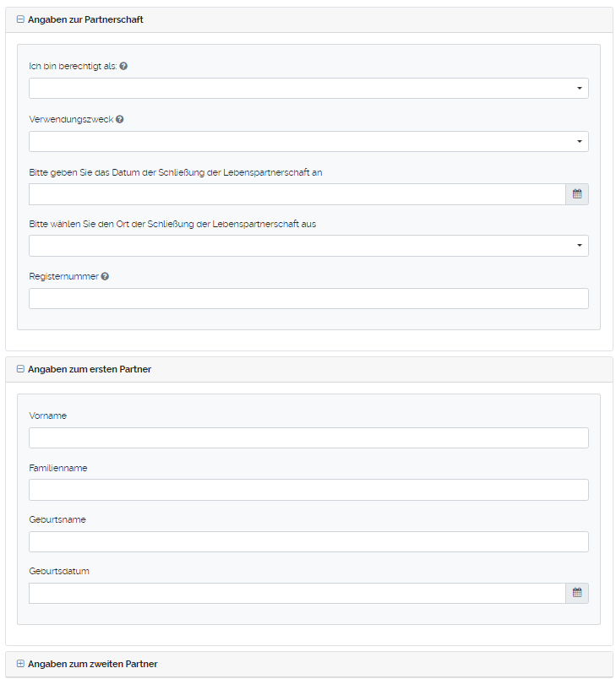Click 'Angaben zum zweiten Partner' header title
This screenshot has height=679, width=616.
point(93,664)
